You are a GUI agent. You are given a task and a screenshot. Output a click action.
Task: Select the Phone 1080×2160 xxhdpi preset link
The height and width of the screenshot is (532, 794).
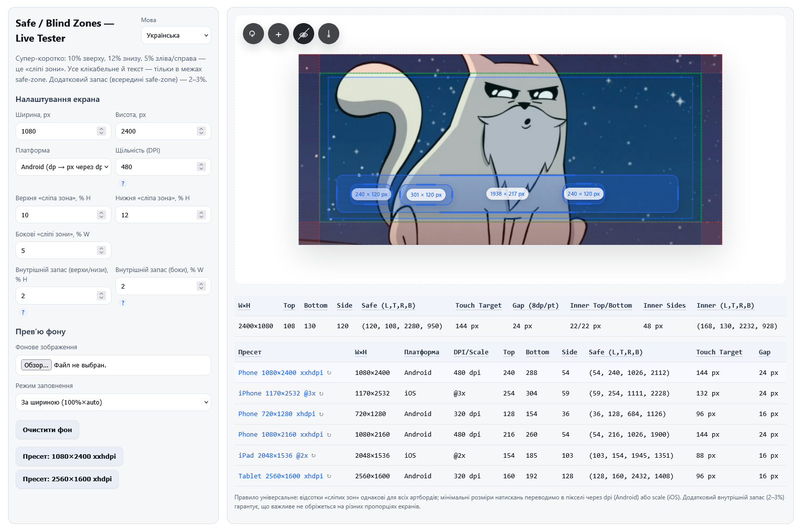tap(281, 435)
